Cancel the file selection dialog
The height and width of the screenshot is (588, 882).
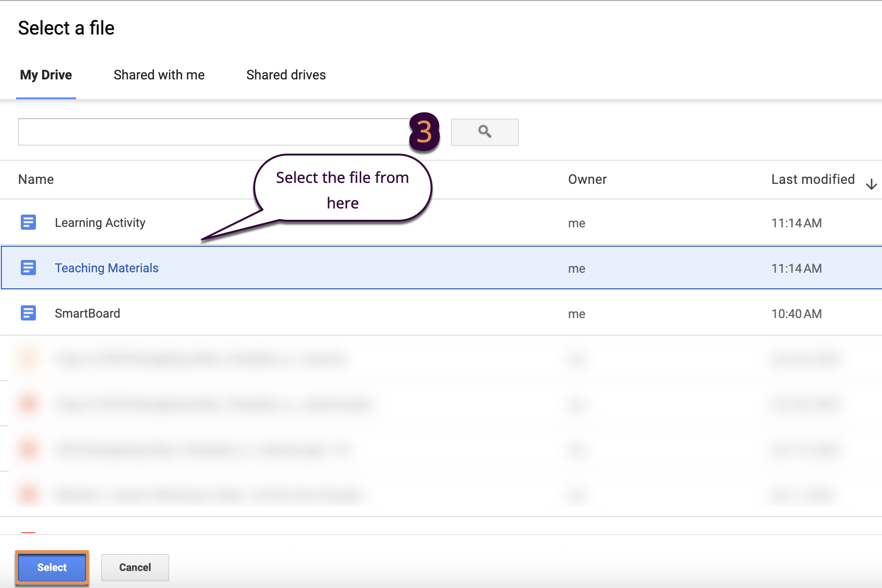[135, 567]
